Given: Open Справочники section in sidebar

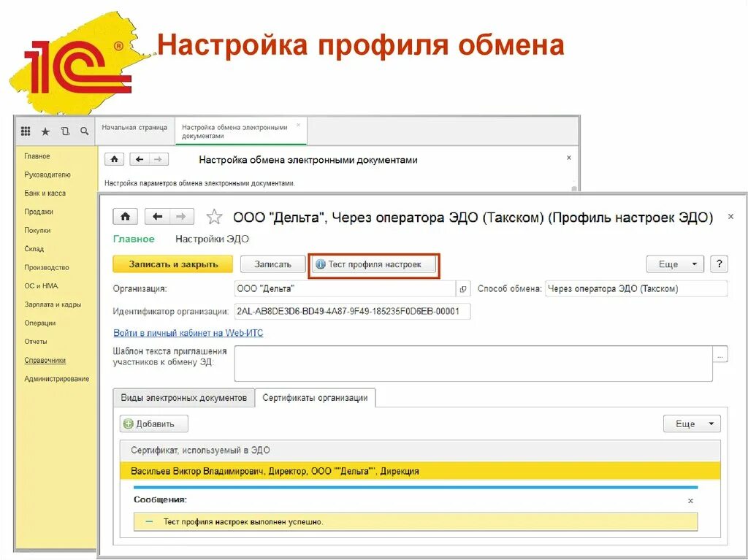Looking at the screenshot, I should pyautogui.click(x=45, y=361).
